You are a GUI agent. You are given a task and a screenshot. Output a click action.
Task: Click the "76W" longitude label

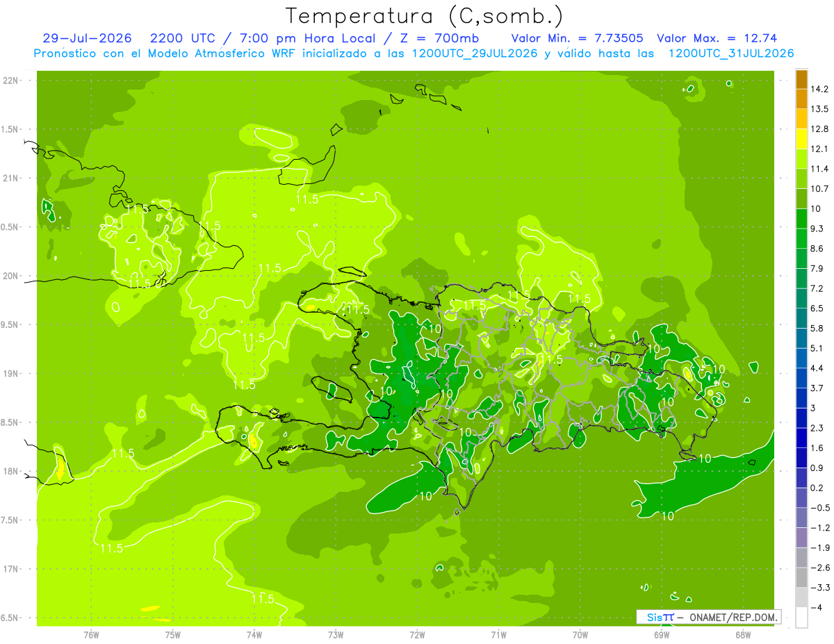(x=91, y=634)
